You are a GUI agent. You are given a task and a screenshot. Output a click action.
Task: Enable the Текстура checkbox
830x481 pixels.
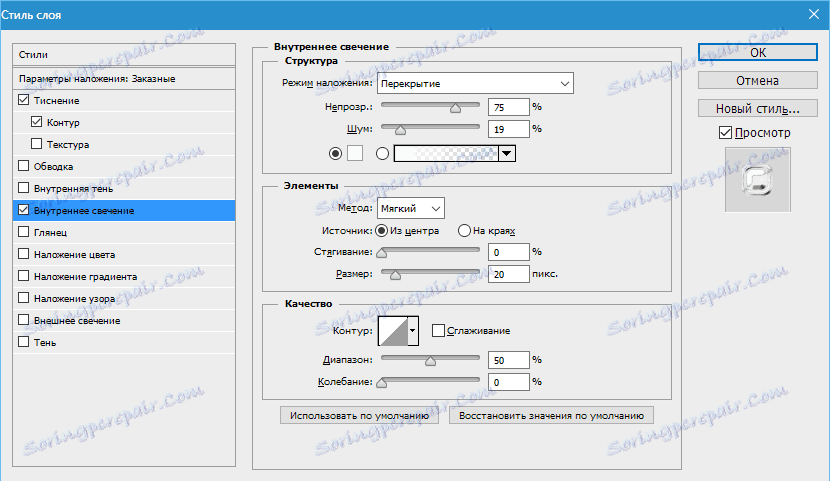point(36,144)
